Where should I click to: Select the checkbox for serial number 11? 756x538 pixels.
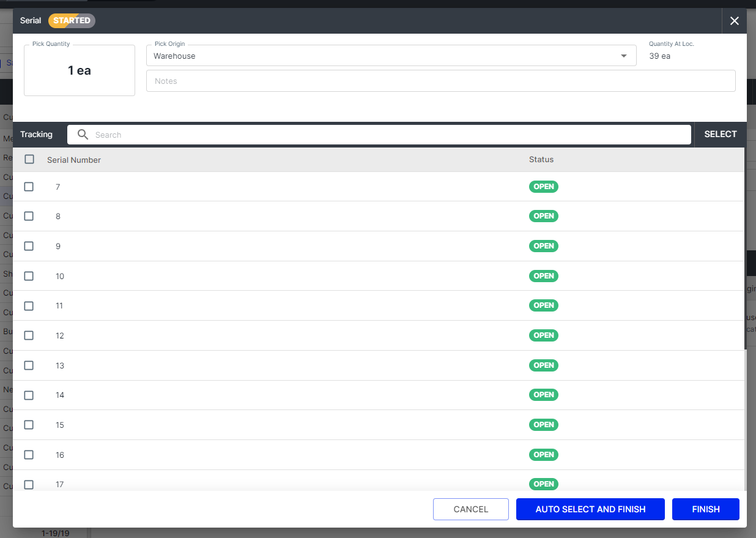coord(29,305)
